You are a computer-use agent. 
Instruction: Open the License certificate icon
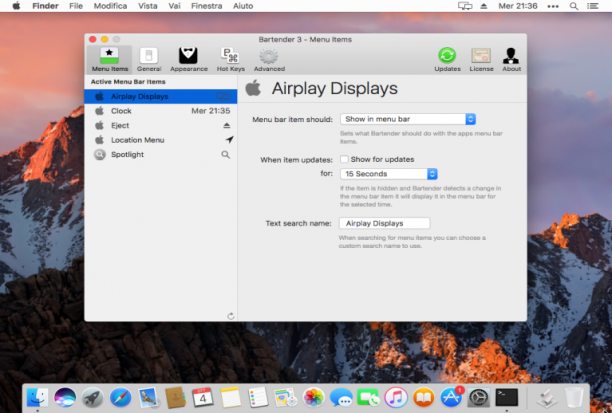481,60
